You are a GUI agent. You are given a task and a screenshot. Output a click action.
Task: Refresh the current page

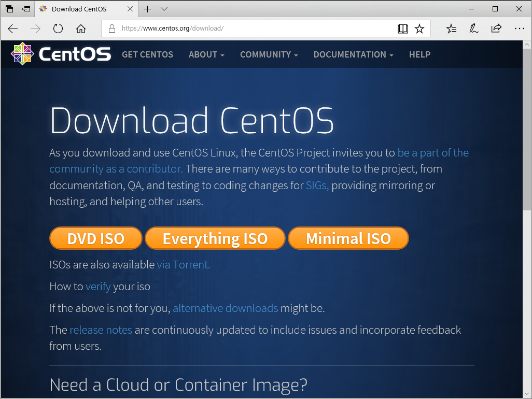[x=58, y=29]
